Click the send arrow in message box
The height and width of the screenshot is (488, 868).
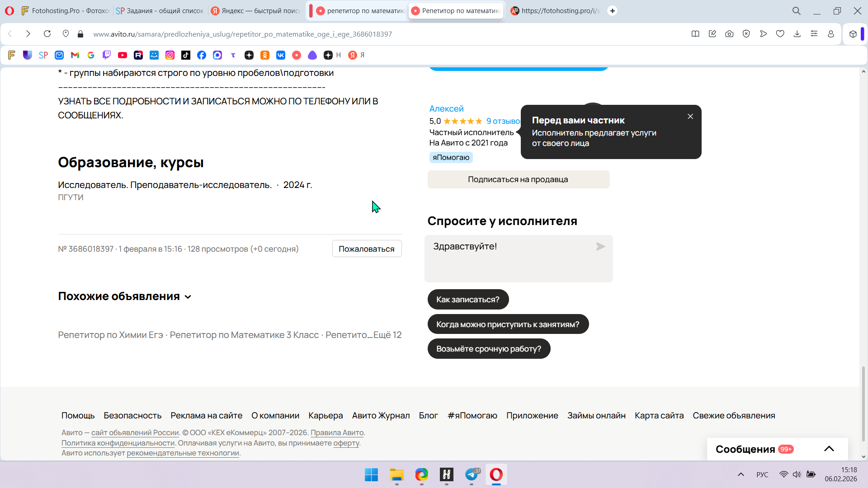tap(600, 247)
